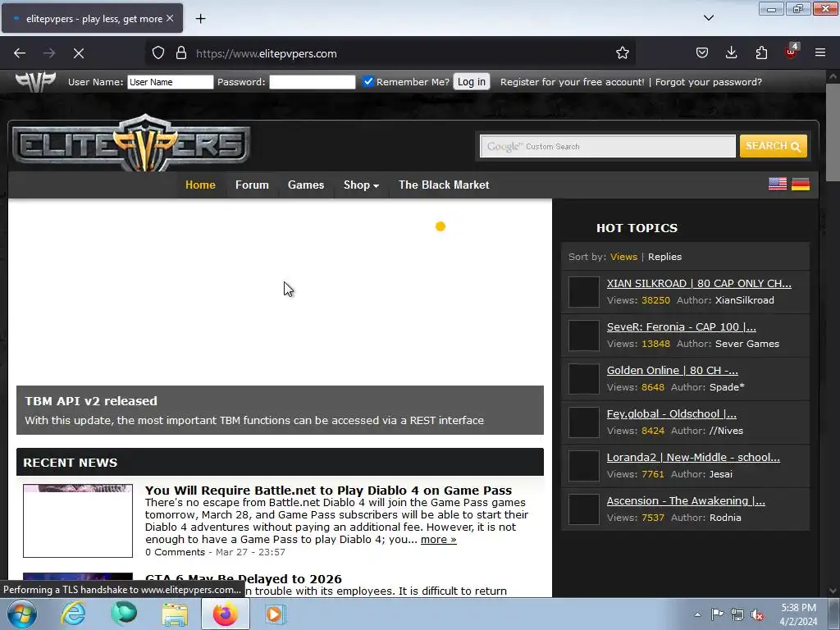The height and width of the screenshot is (630, 840).
Task: Open the XIAN SILKROAD hot topic
Action: point(699,283)
